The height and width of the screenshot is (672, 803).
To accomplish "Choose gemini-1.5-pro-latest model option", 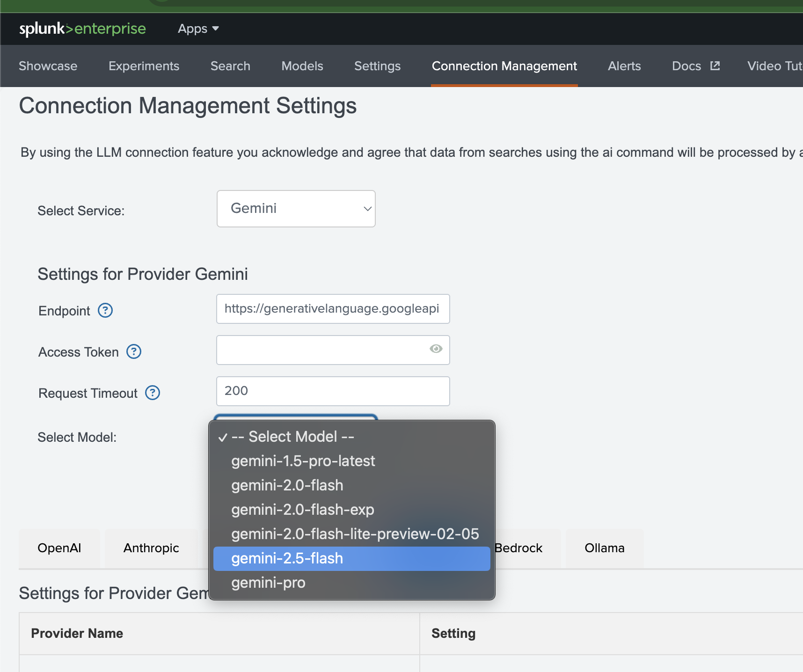I will tap(303, 460).
